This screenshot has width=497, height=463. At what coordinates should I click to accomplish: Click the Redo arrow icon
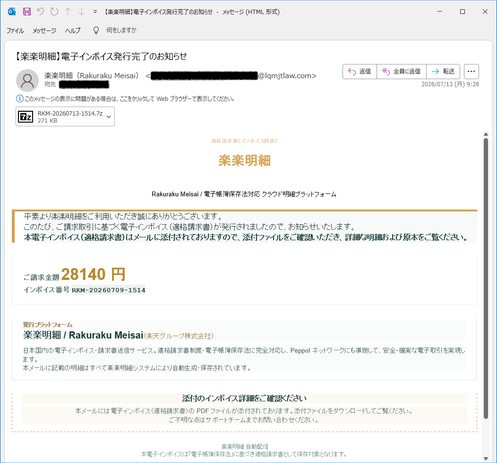coord(54,12)
